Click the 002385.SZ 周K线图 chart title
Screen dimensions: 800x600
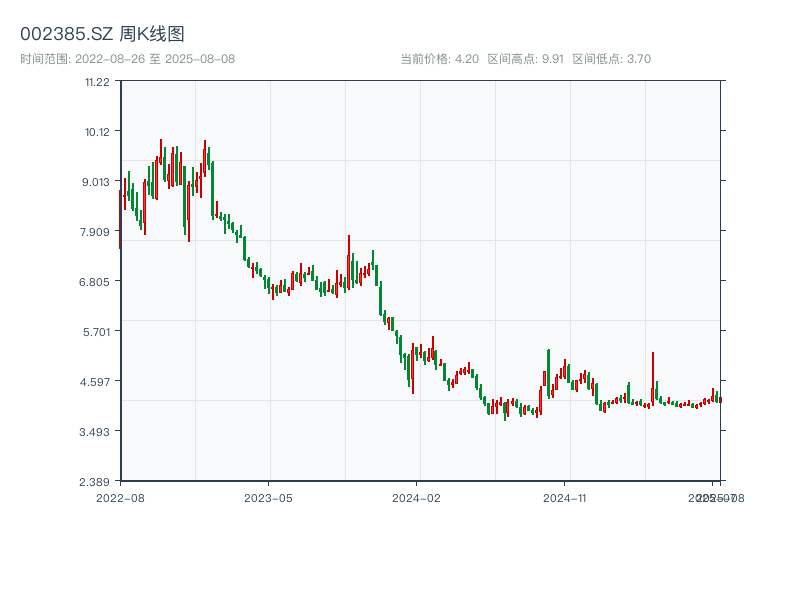102,34
